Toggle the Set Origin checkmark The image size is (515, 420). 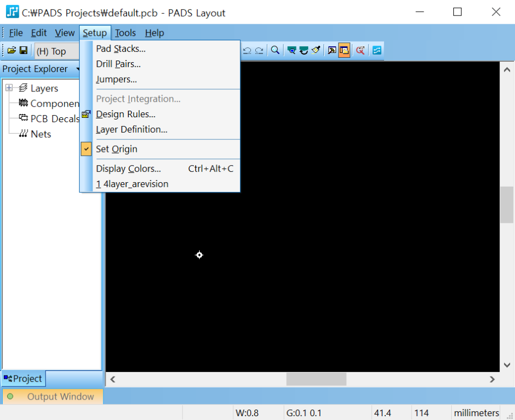[86, 149]
